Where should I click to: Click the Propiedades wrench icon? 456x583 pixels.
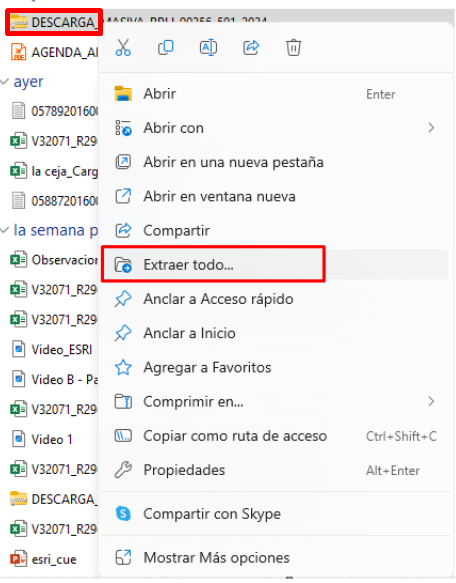[x=123, y=470]
